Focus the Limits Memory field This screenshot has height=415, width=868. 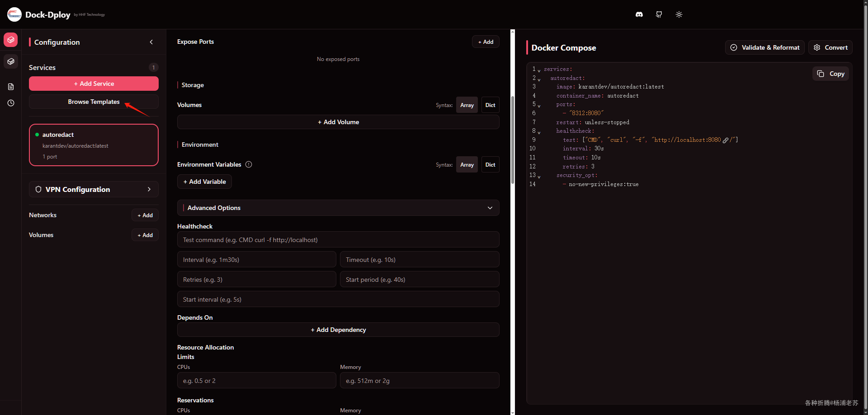pos(420,381)
